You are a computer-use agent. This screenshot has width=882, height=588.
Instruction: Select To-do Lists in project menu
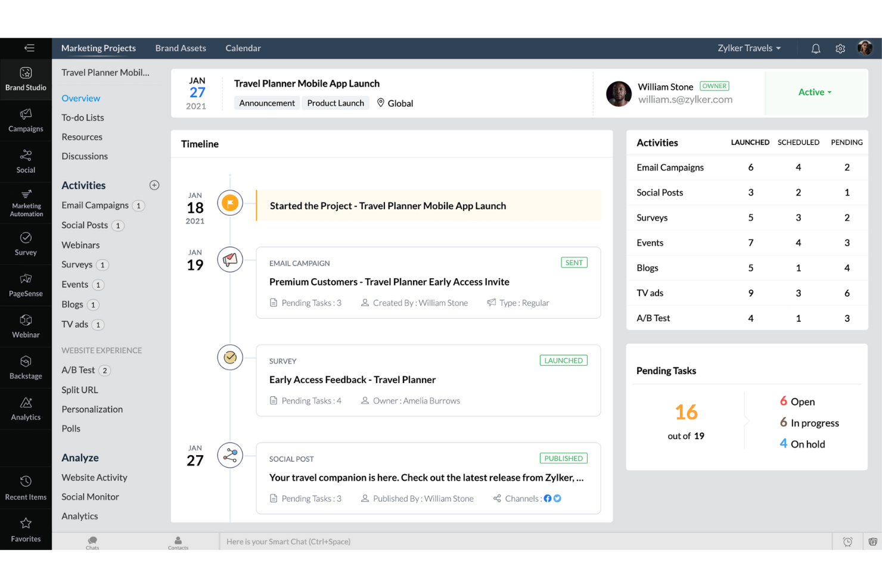(83, 118)
